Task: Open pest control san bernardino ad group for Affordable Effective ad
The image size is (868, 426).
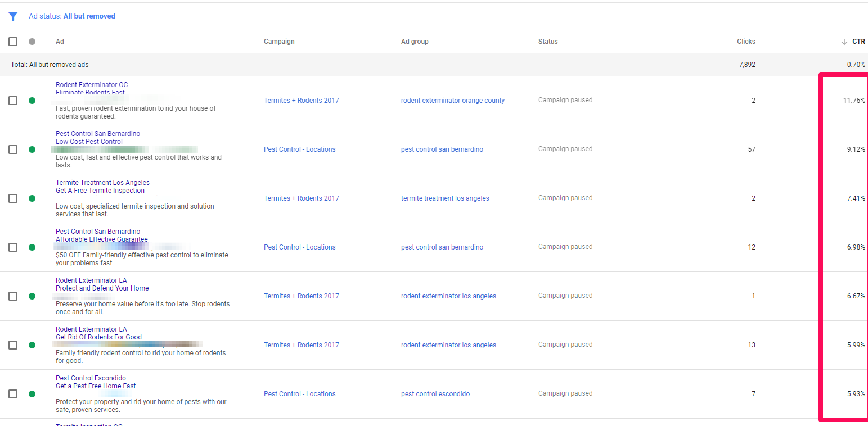Action: click(x=442, y=247)
